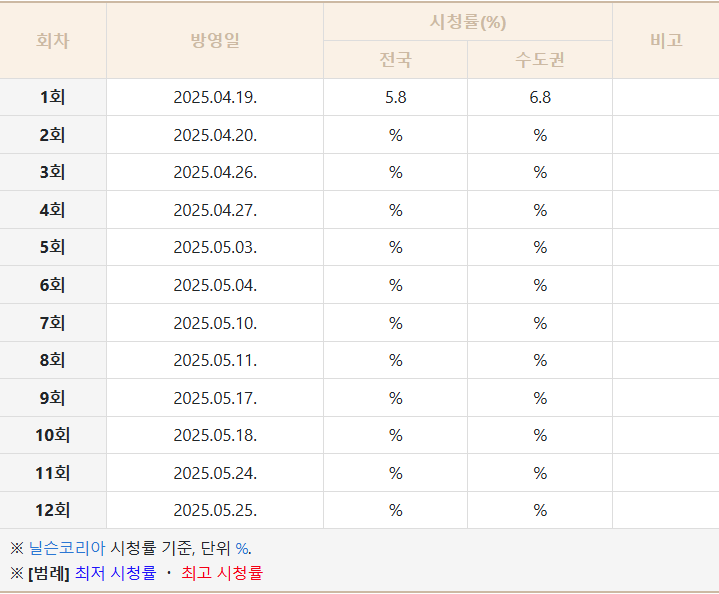Select the 방영일 column header
Screen dimensions: 719x594
[215, 40]
